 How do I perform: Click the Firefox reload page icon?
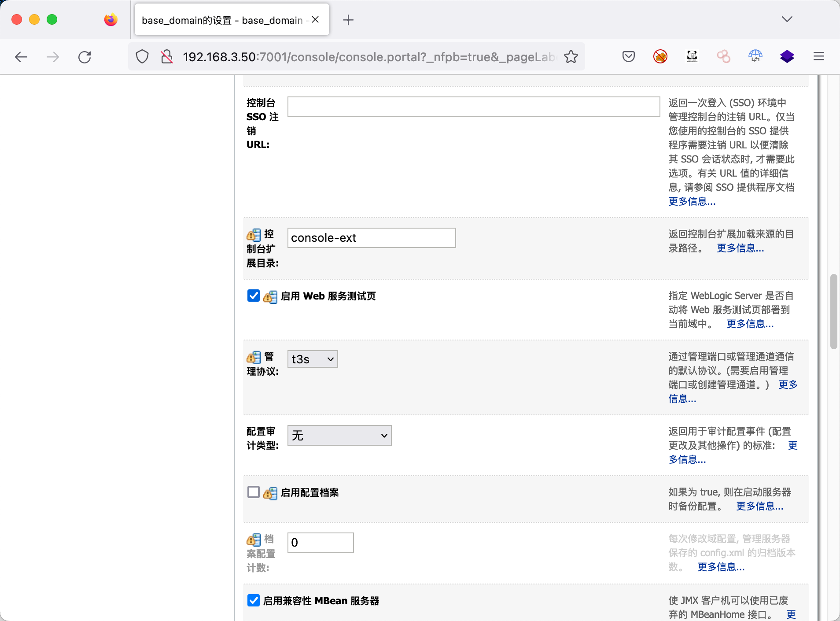[x=85, y=57]
